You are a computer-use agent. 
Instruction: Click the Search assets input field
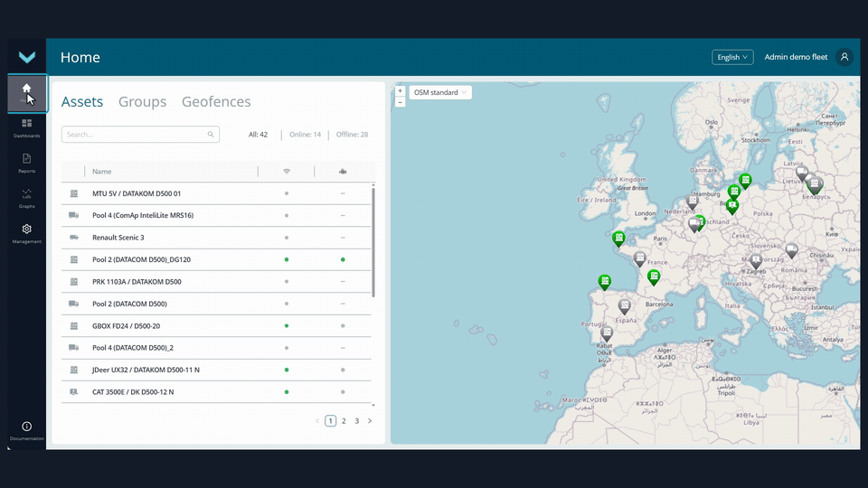[141, 135]
